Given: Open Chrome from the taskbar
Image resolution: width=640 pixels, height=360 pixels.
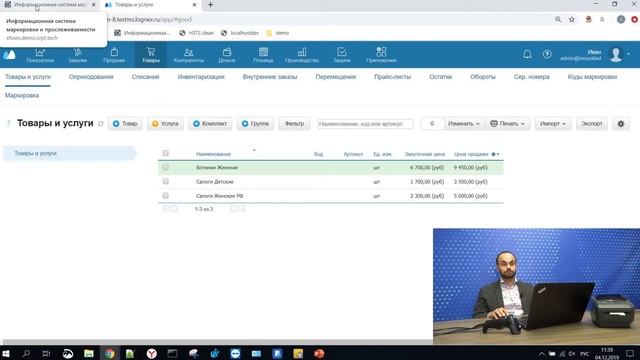Looking at the screenshot, I should point(109,353).
